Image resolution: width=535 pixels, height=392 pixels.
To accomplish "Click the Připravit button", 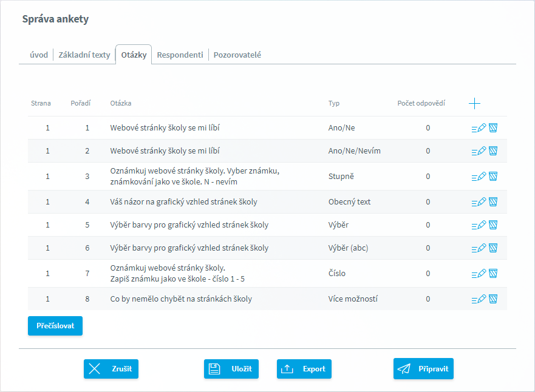I will pyautogui.click(x=423, y=368).
